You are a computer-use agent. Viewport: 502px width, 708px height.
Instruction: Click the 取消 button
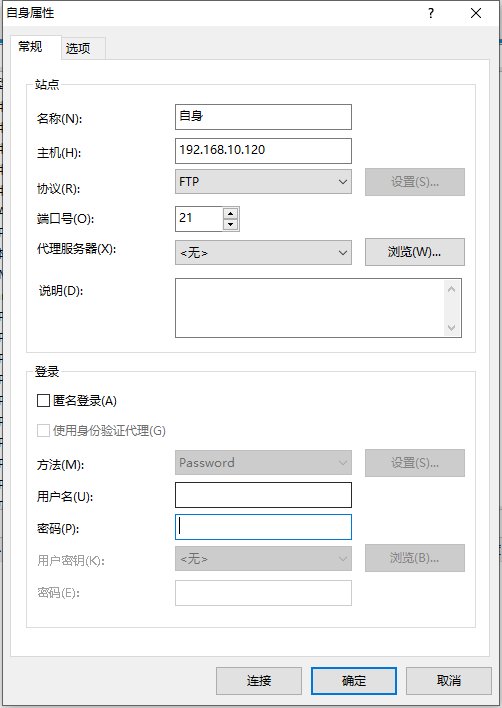tap(449, 680)
